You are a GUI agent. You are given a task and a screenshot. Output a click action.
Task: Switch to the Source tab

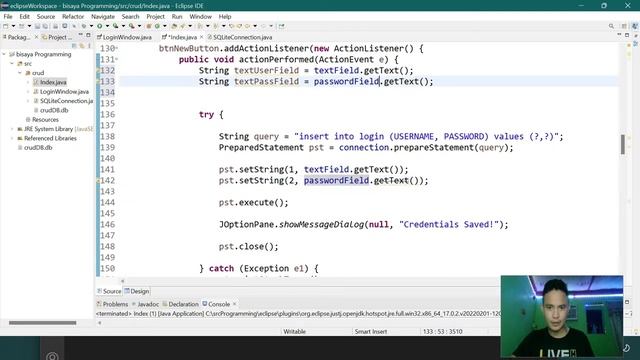pyautogui.click(x=109, y=291)
